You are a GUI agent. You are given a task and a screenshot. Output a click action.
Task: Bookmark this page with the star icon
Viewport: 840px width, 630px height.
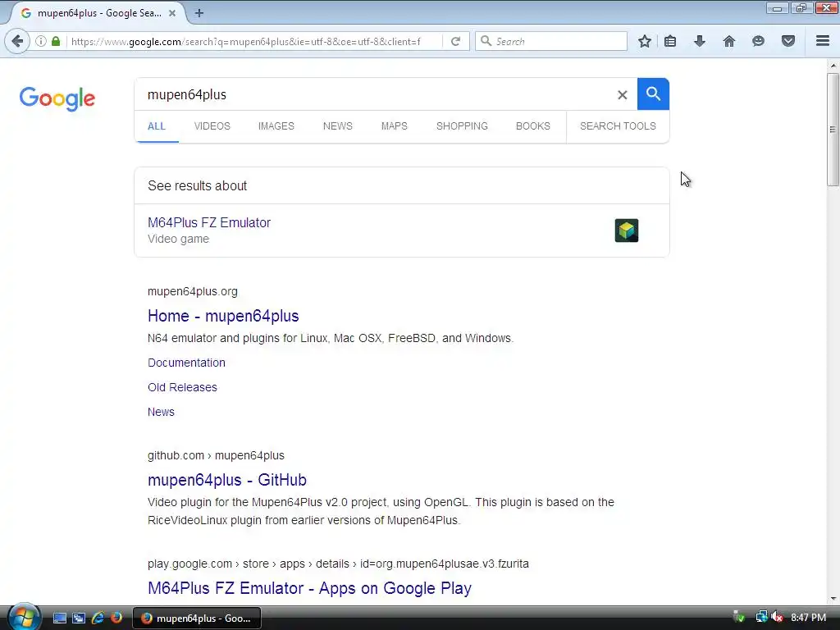[x=645, y=41]
